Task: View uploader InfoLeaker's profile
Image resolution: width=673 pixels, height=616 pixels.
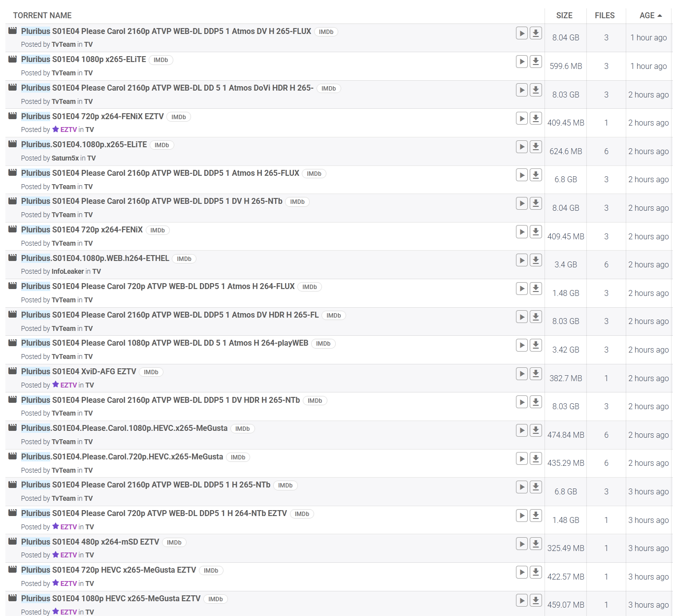Action: click(x=67, y=271)
